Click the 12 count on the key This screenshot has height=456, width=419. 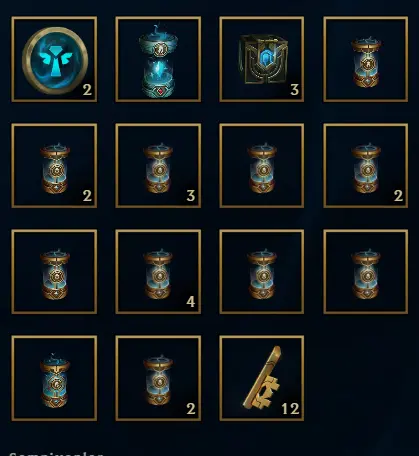(x=290, y=409)
